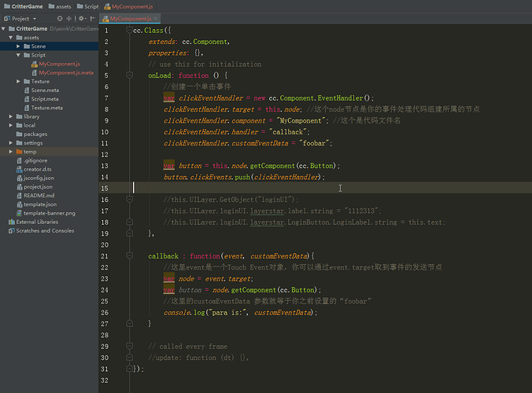Viewport: 532px width, 393px height.
Task: Collapse the Script folder in tree
Action: point(18,55)
